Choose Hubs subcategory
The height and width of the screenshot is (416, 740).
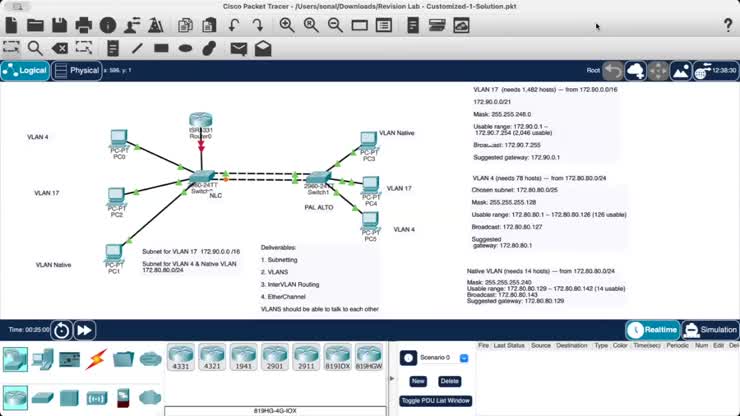pyautogui.click(x=69, y=398)
